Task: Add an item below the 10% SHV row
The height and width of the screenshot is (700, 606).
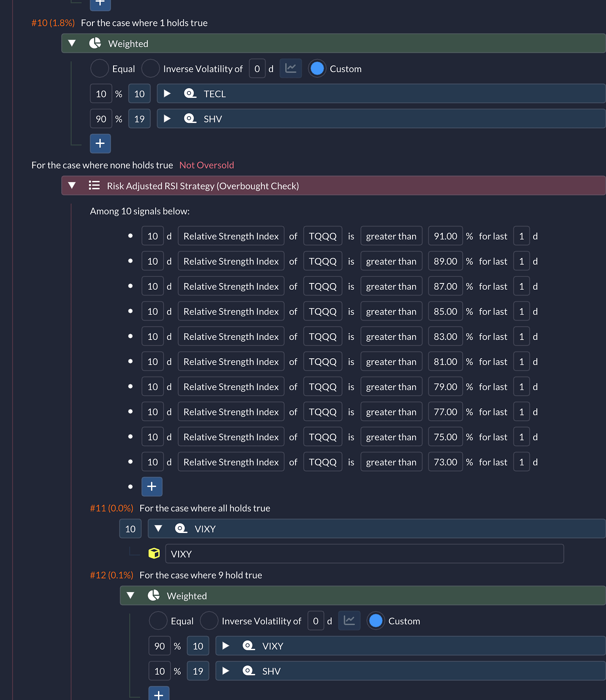Action: point(159,693)
